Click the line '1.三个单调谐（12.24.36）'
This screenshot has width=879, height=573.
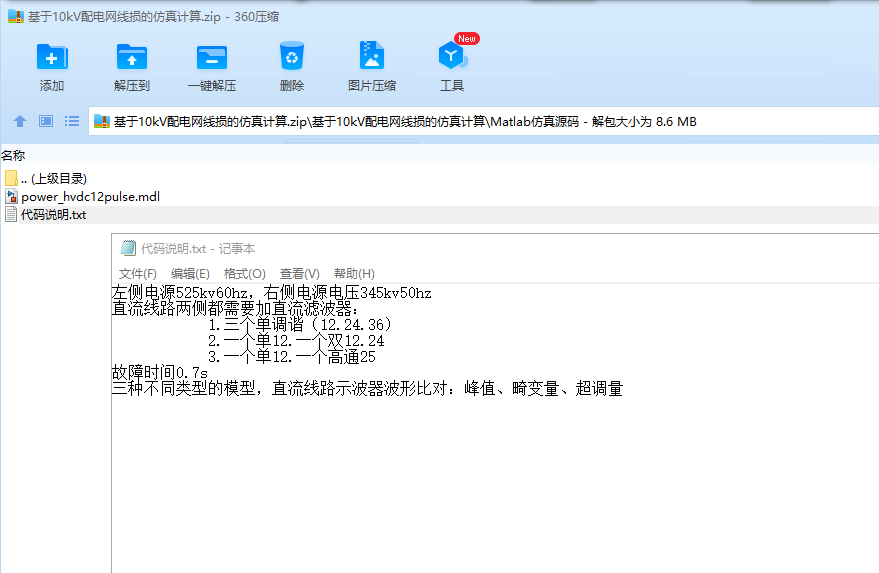(x=299, y=325)
